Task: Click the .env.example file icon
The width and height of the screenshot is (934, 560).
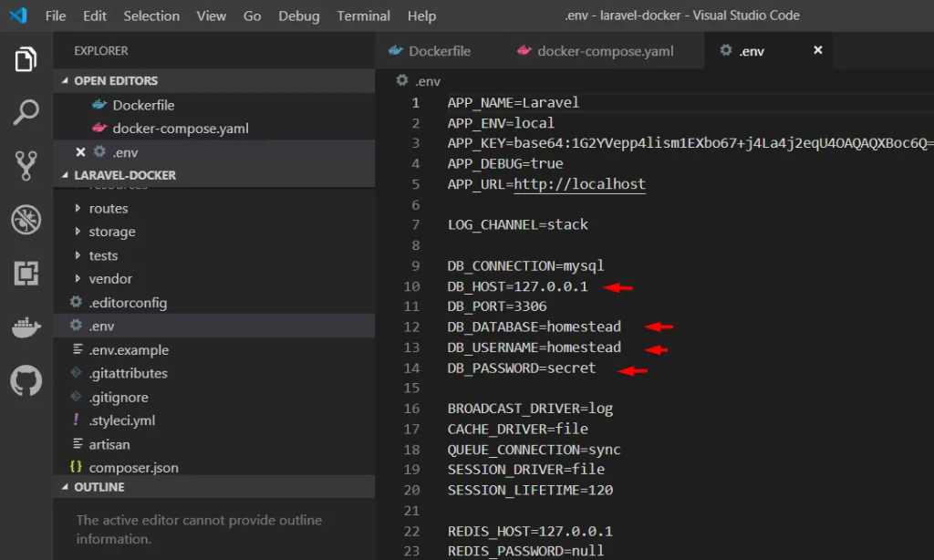Action: click(78, 349)
